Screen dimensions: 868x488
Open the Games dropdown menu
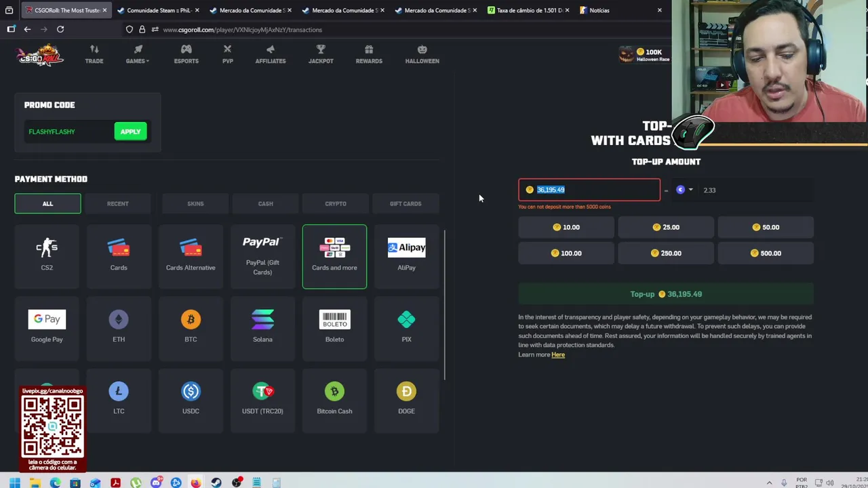coord(138,54)
